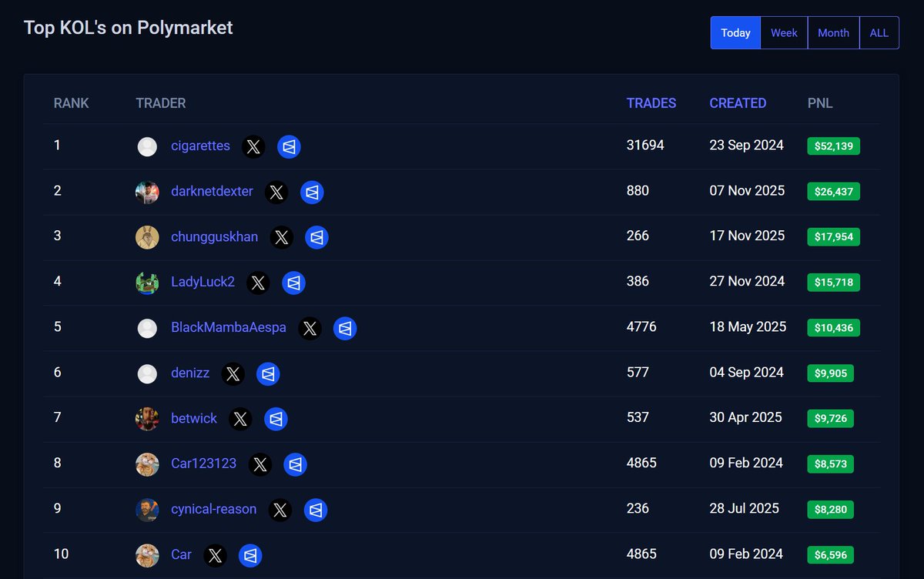Viewport: 924px width, 579px height.
Task: Open trader darknetdexter profile link
Action: (x=212, y=191)
